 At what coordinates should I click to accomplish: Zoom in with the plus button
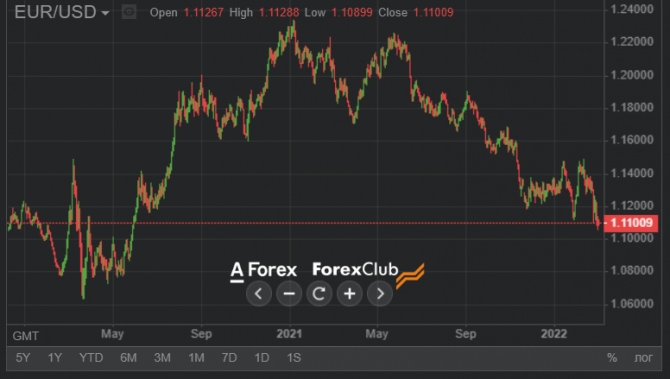click(350, 294)
